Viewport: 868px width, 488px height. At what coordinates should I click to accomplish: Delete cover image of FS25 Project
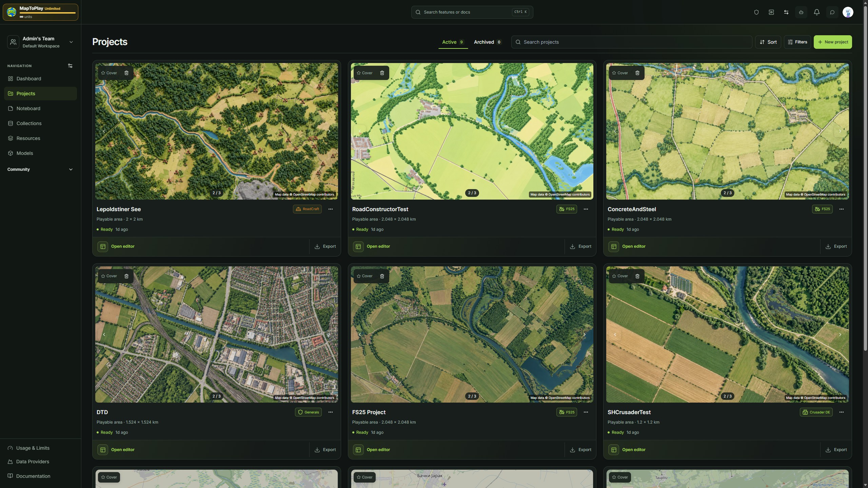point(382,276)
